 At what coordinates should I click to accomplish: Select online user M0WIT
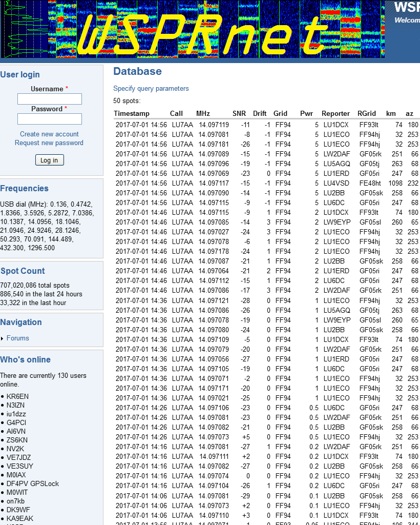[x=17, y=492]
